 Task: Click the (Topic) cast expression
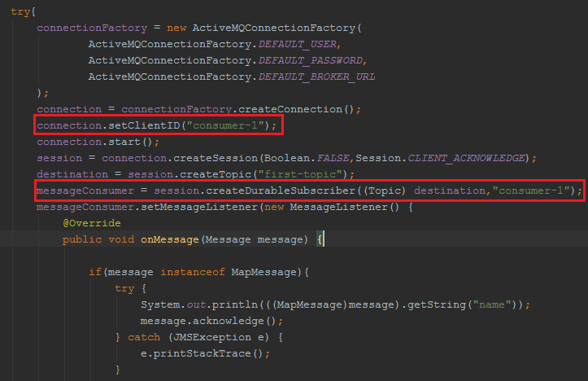click(x=385, y=190)
